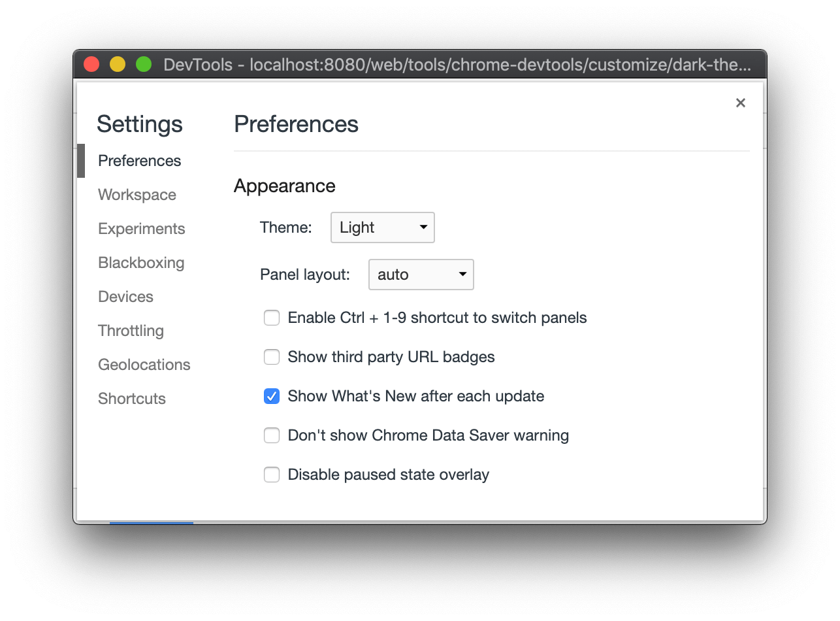840x621 pixels.
Task: Select the Preferences settings tab
Action: pyautogui.click(x=139, y=161)
